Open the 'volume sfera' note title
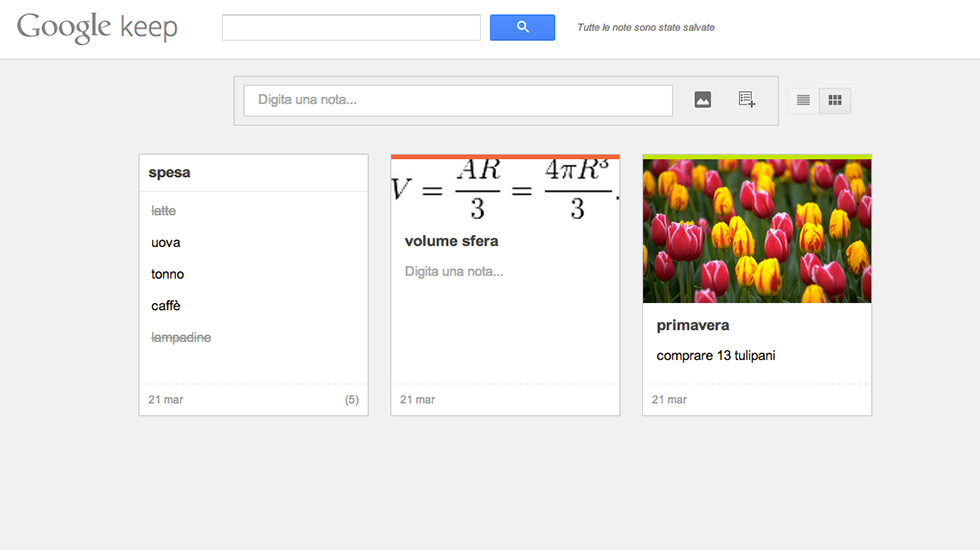Viewport: 980px width, 550px height. click(451, 241)
